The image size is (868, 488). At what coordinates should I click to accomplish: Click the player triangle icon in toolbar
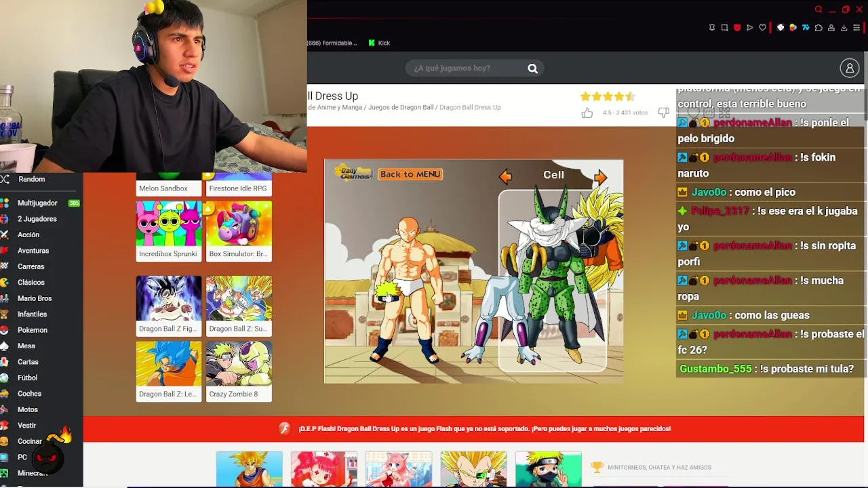749,28
